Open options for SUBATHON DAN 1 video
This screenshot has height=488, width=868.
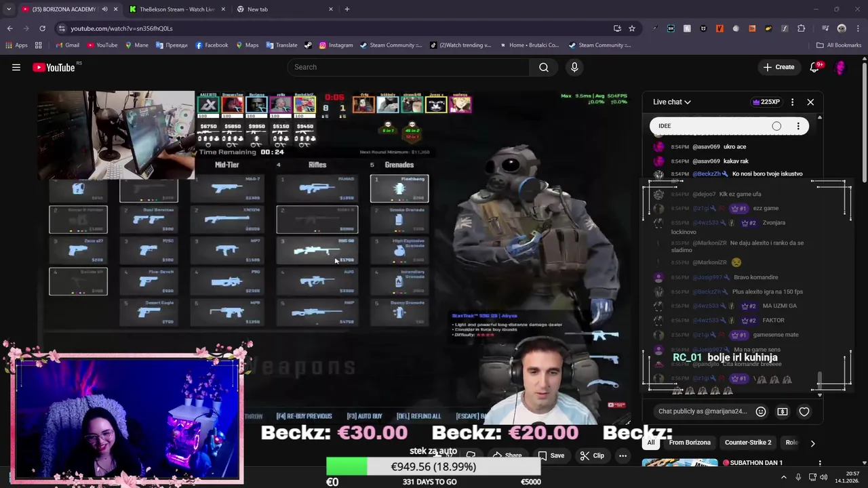[820, 463]
